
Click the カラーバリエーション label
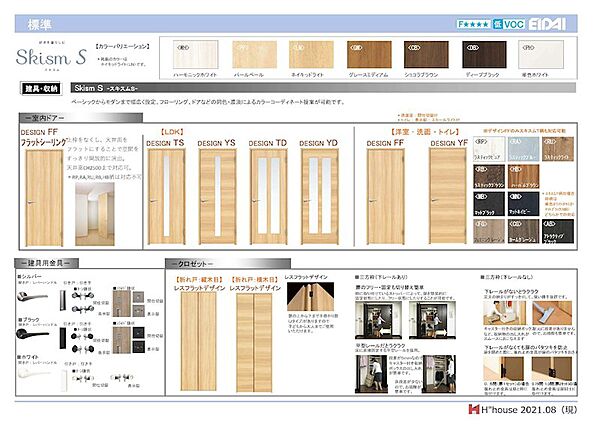click(x=122, y=46)
